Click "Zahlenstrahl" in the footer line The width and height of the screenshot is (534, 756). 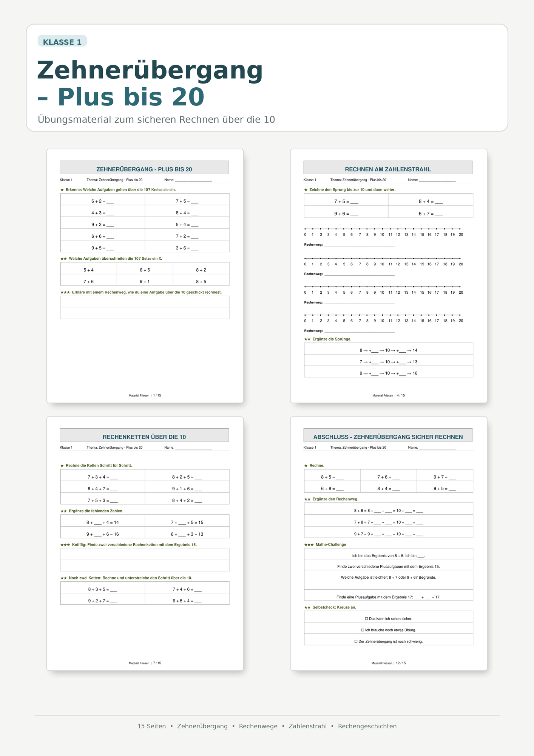coord(308,726)
